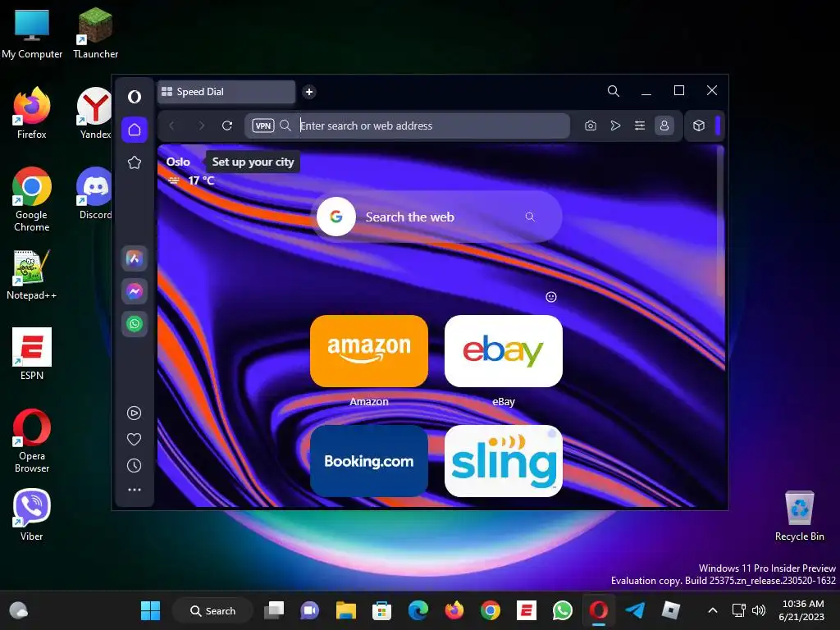The image size is (840, 630).
Task: Select Yandex desktop shortcut
Action: pyautogui.click(x=95, y=113)
